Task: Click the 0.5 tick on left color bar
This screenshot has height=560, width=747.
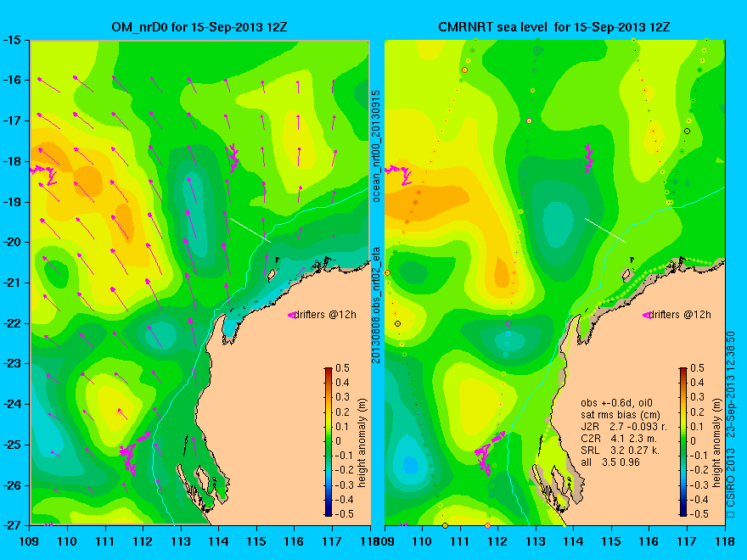Action: [342, 368]
